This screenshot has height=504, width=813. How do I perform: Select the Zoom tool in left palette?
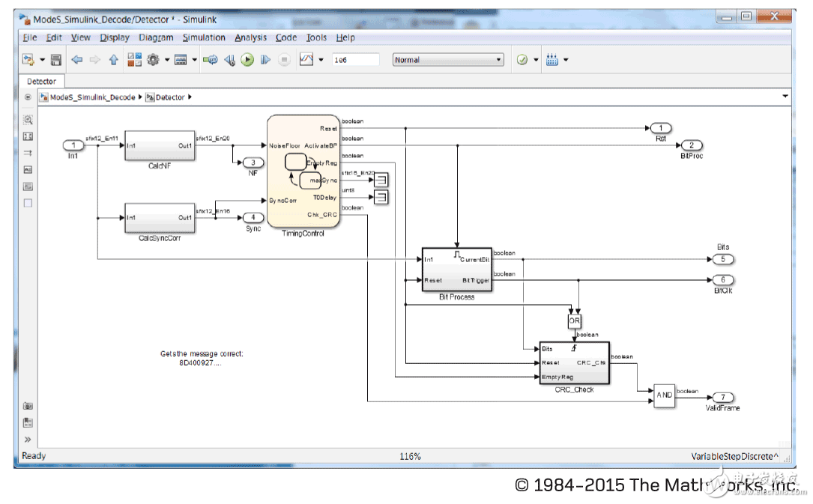(28, 120)
